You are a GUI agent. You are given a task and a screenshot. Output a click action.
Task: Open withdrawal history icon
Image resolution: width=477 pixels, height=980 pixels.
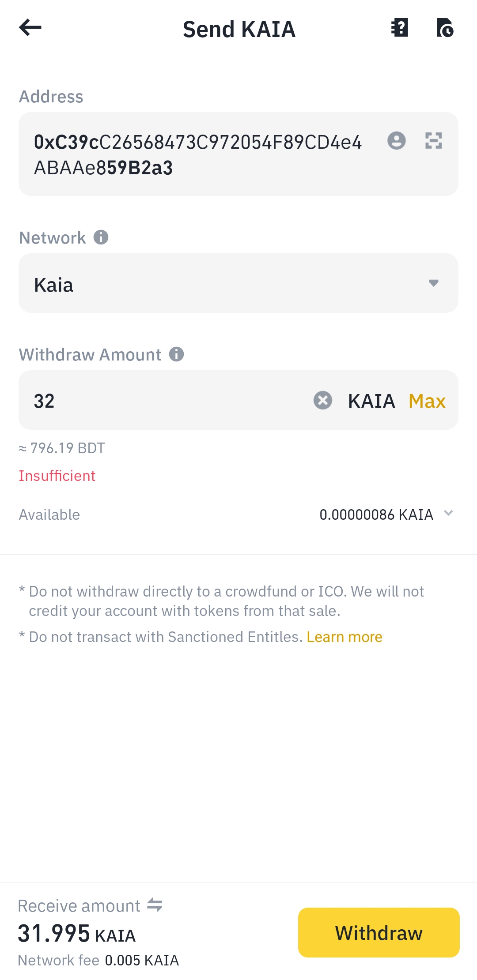coord(445,28)
